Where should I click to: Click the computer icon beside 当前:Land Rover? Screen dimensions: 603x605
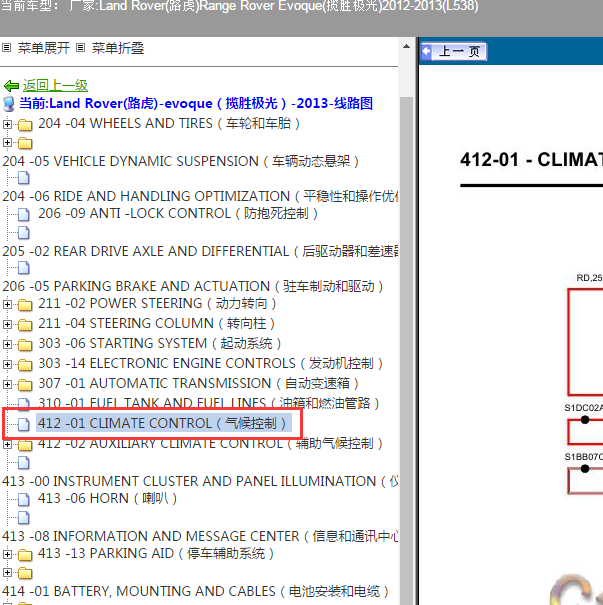(x=8, y=104)
